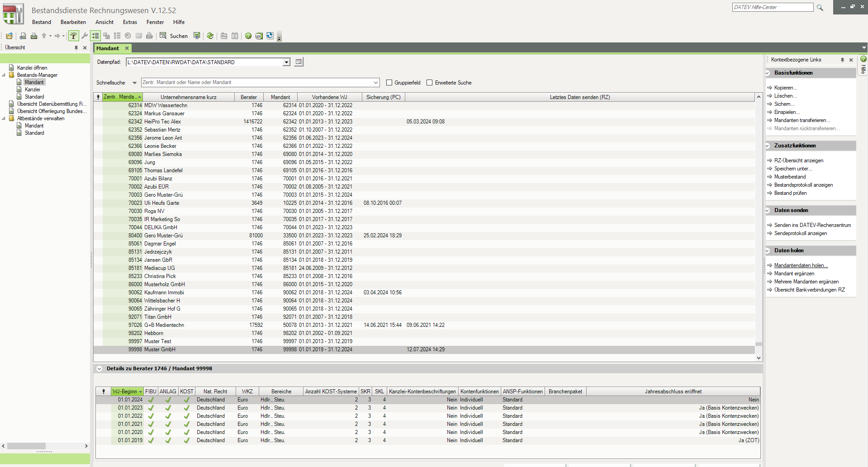Open the Extras menu
The image size is (868, 467).
pyautogui.click(x=130, y=22)
